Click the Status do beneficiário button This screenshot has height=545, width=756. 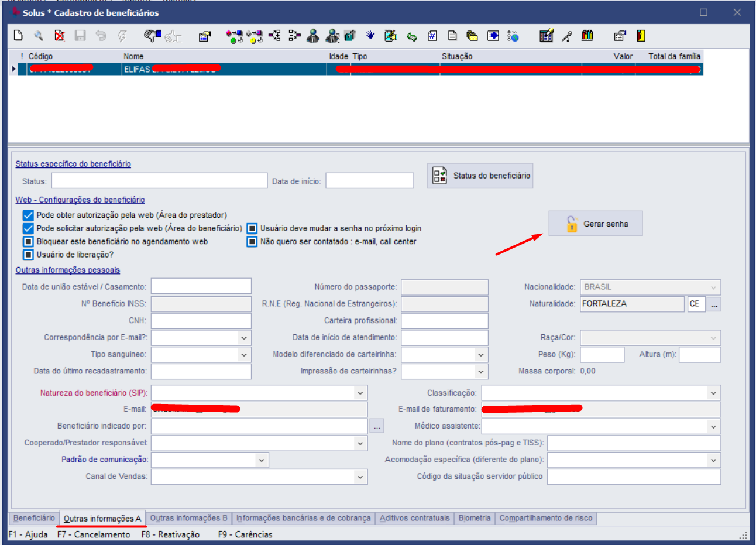[x=480, y=176]
